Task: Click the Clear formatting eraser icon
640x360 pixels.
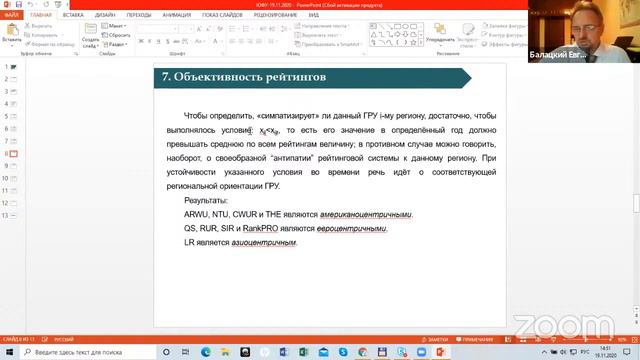Action: pos(220,29)
